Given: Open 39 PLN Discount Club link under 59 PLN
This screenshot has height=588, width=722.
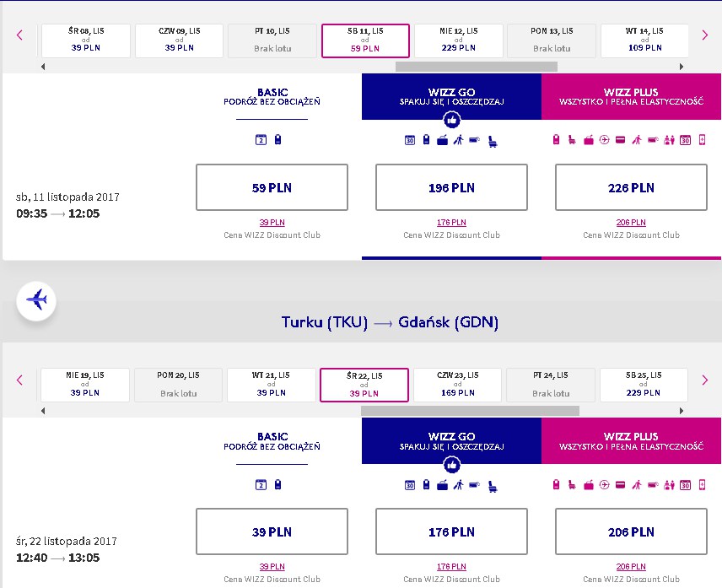Looking at the screenshot, I should point(272,223).
